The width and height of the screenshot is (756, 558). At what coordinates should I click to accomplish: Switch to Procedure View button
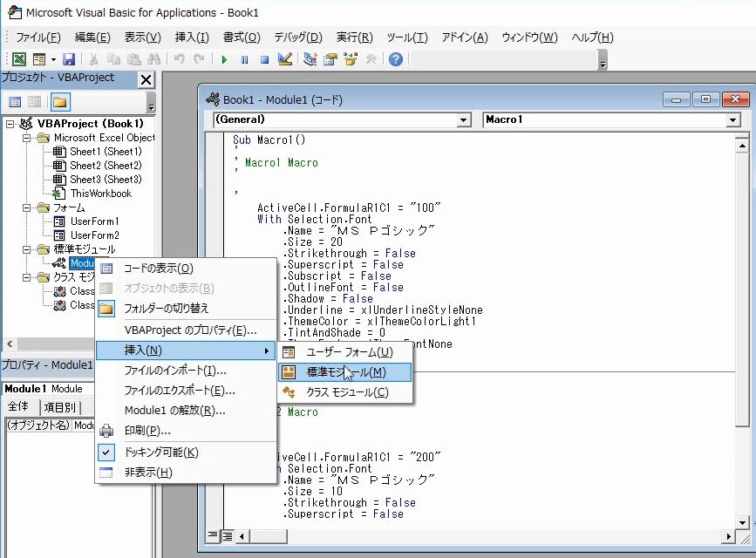click(x=213, y=535)
